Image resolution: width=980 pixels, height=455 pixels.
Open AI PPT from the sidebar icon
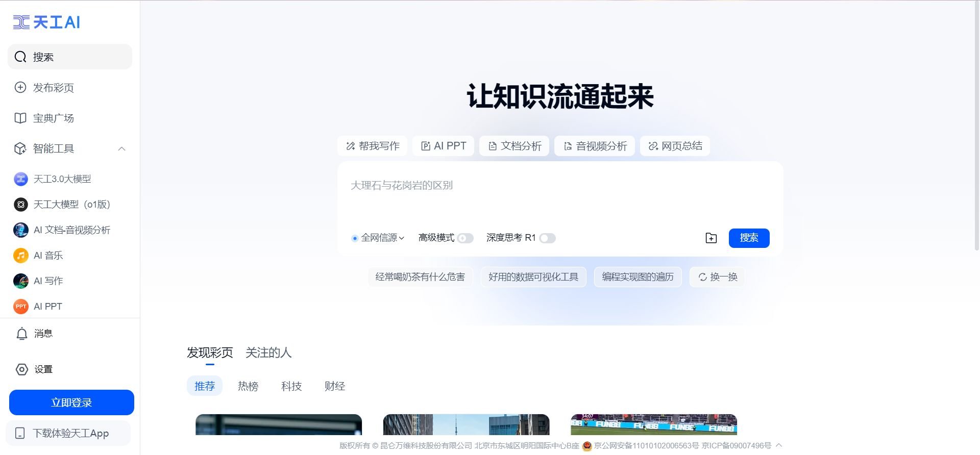pos(20,307)
